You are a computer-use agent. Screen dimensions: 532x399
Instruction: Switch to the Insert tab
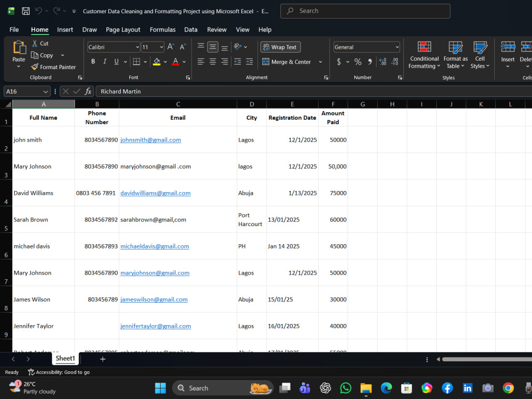tap(65, 29)
